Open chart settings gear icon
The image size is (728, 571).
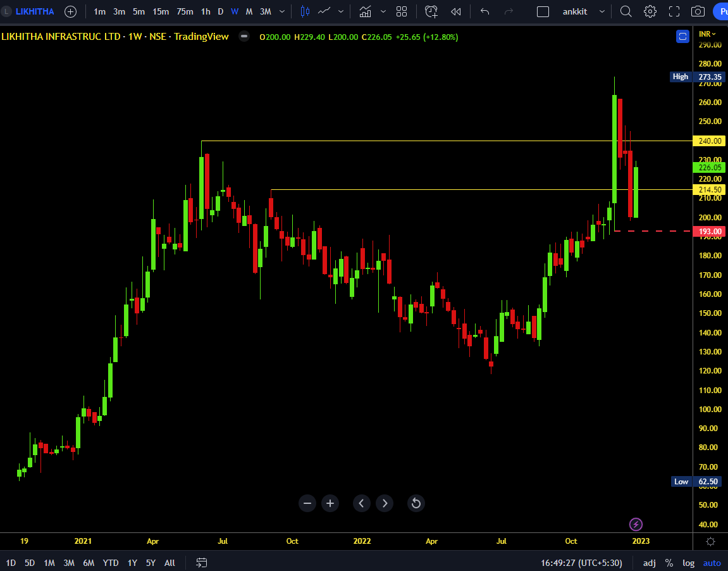[x=650, y=11]
